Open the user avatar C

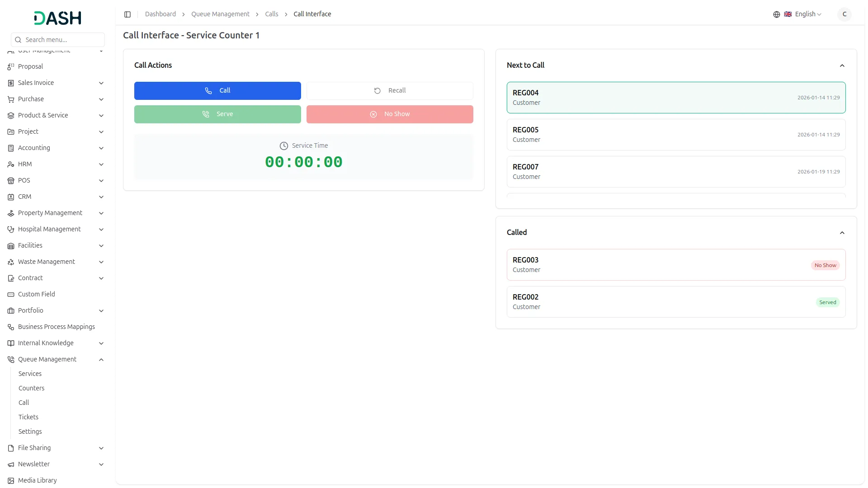click(844, 14)
